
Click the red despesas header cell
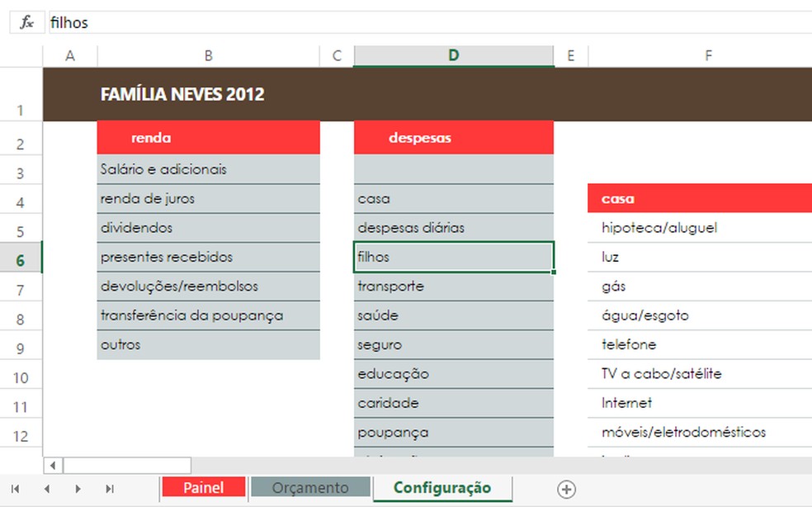[453, 137]
